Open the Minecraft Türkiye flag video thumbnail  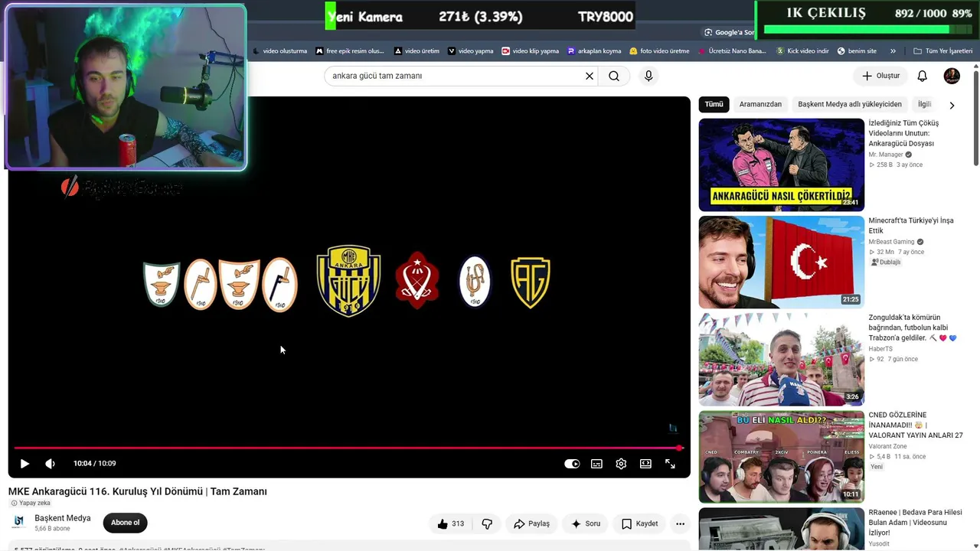coord(781,262)
